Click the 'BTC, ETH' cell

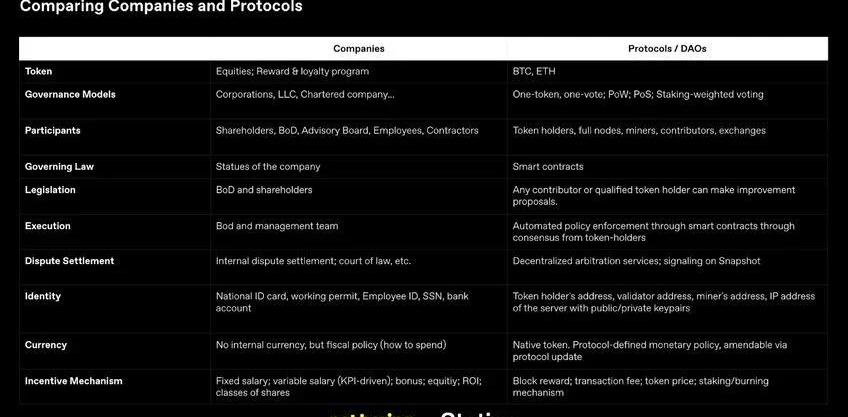534,72
